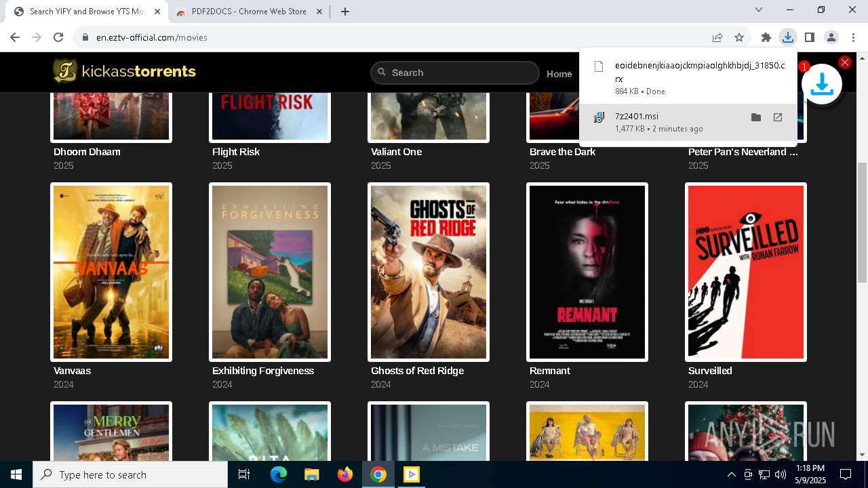
Task: View site information lock icon
Action: 85,37
